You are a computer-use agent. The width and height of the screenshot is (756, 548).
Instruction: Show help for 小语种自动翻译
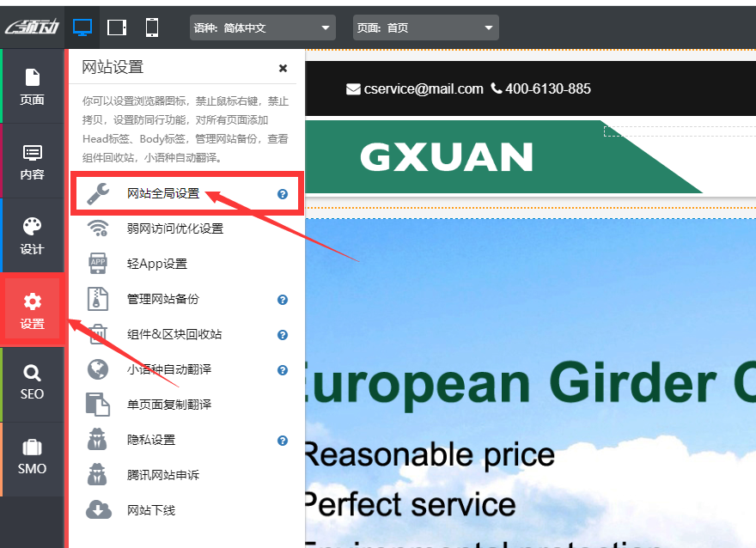tap(283, 370)
